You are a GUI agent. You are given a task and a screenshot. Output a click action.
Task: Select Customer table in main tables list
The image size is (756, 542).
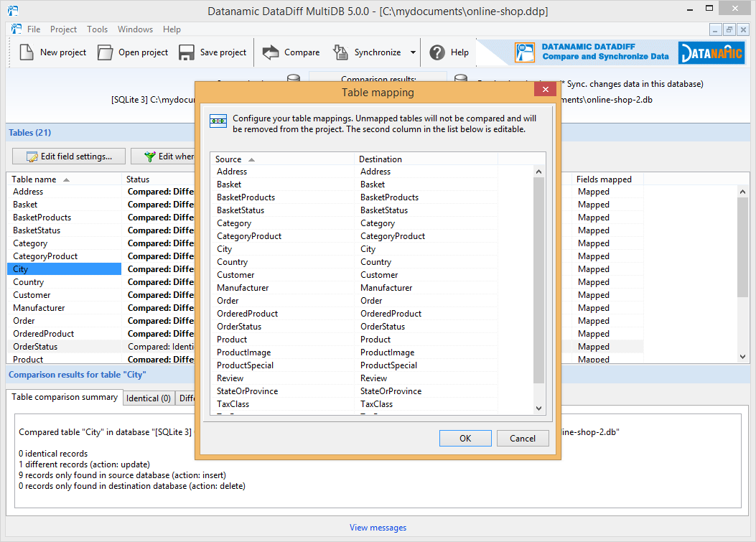click(x=64, y=295)
